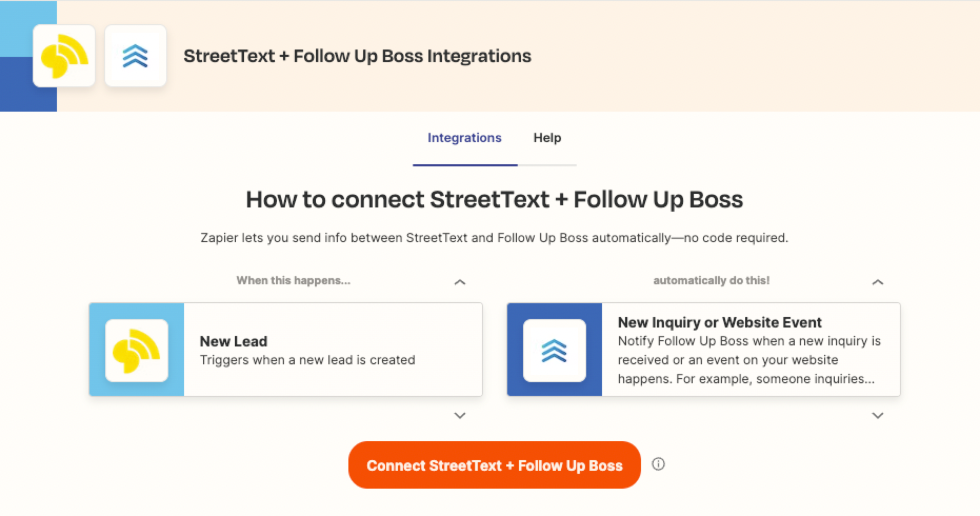Select the New Lead trigger card
The width and height of the screenshot is (980, 516).
pyautogui.click(x=286, y=350)
